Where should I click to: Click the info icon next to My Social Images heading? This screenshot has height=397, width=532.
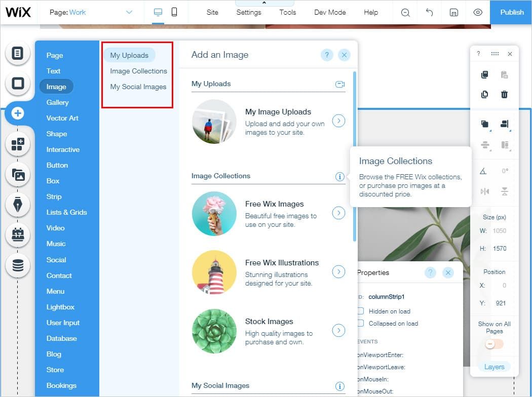click(x=339, y=386)
